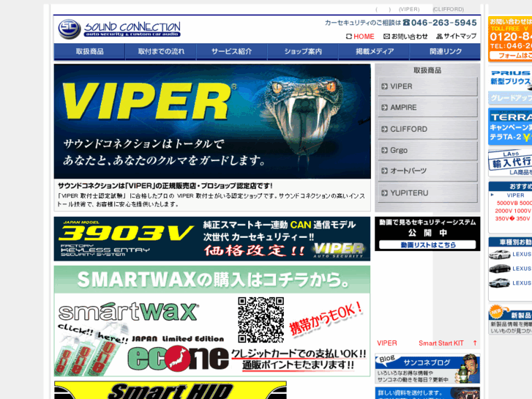
Task: Click the red VIPER text link
Action: click(387, 343)
